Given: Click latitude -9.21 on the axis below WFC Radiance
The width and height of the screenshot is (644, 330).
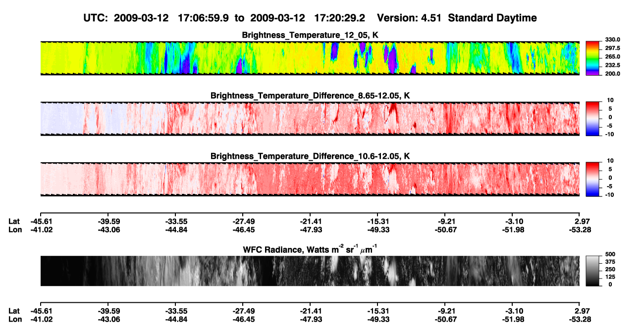Looking at the screenshot, I should tap(446, 311).
